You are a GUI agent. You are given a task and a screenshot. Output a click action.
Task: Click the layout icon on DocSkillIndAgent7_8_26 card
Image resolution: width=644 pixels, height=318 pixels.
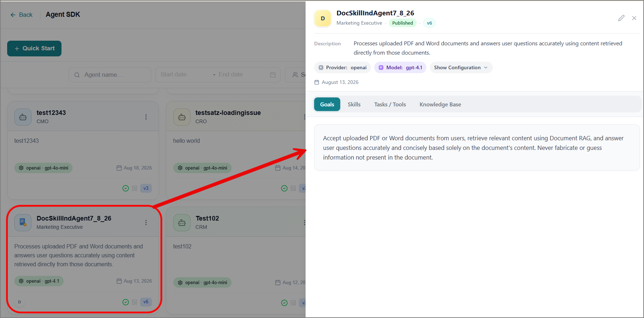(x=134, y=302)
